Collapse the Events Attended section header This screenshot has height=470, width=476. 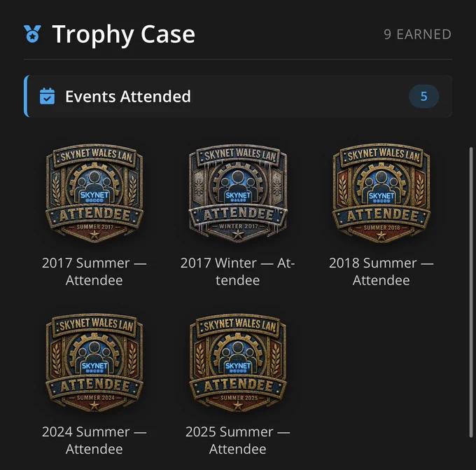point(238,96)
